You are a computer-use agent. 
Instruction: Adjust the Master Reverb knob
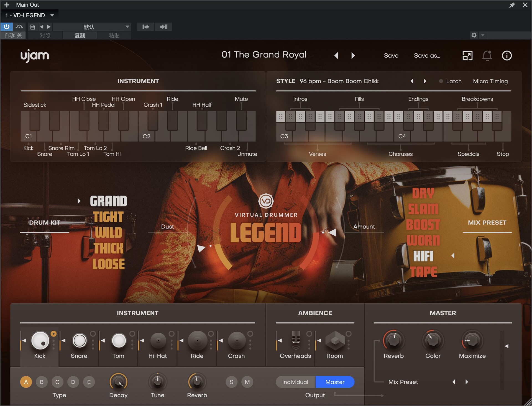393,340
